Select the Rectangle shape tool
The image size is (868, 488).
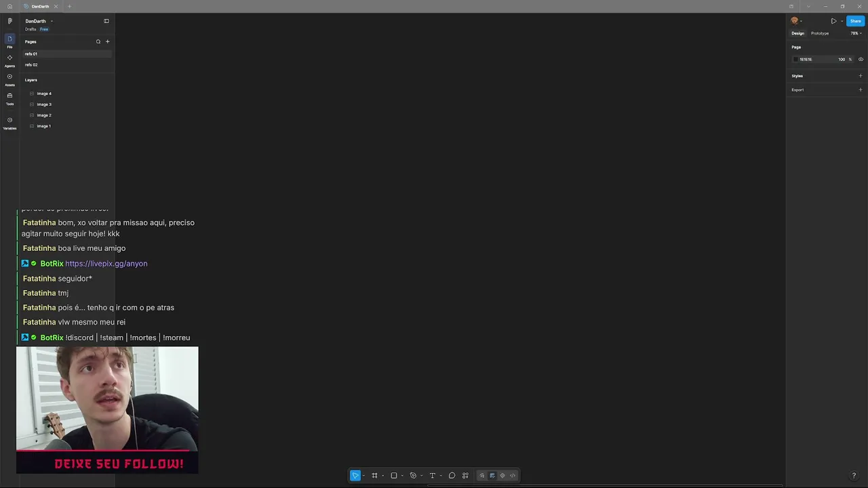click(394, 476)
